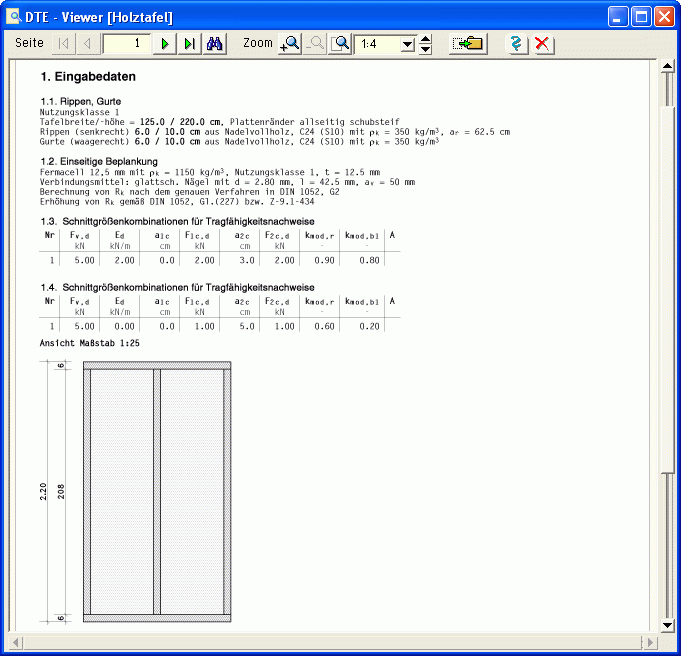The image size is (681, 656).
Task: Click the export folder icon
Action: 467,44
